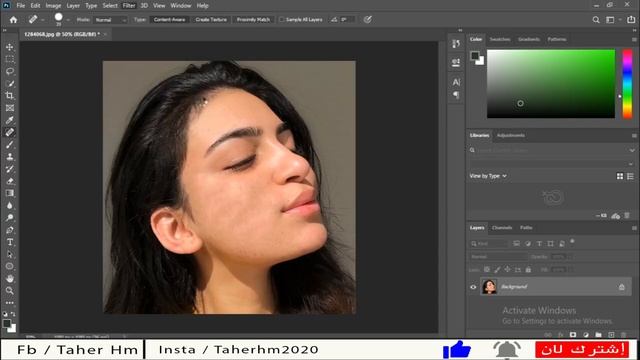Switch Libraries to grid view
Screen dimensions: 640x360
(x=620, y=176)
